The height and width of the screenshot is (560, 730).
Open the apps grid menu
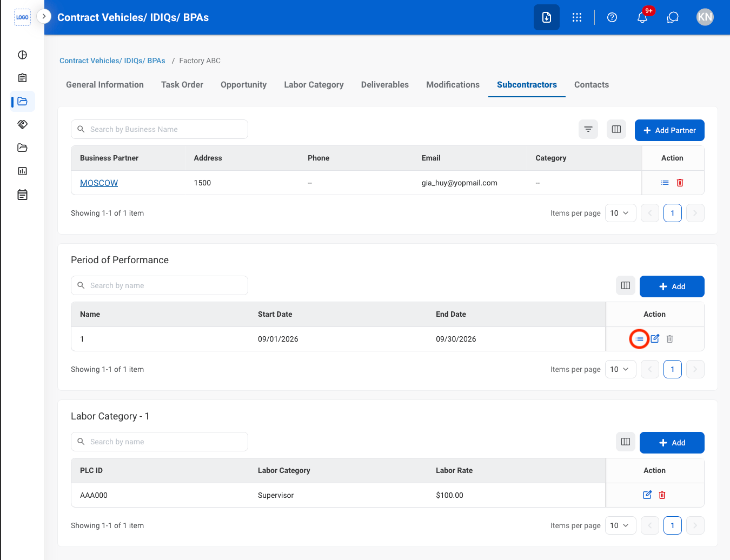click(x=577, y=17)
